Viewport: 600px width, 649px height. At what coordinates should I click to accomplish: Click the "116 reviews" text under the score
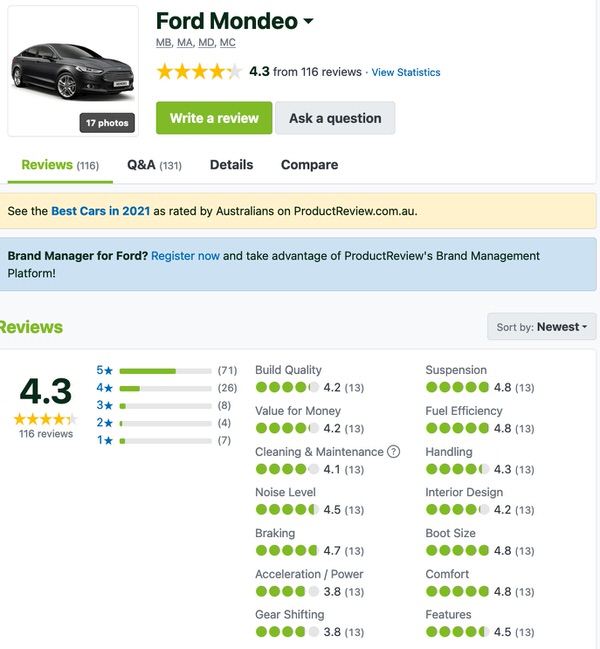46,434
